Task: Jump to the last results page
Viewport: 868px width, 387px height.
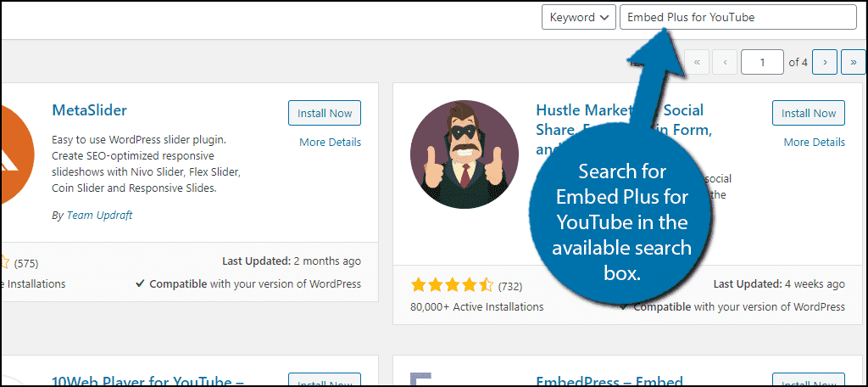Action: tap(853, 62)
